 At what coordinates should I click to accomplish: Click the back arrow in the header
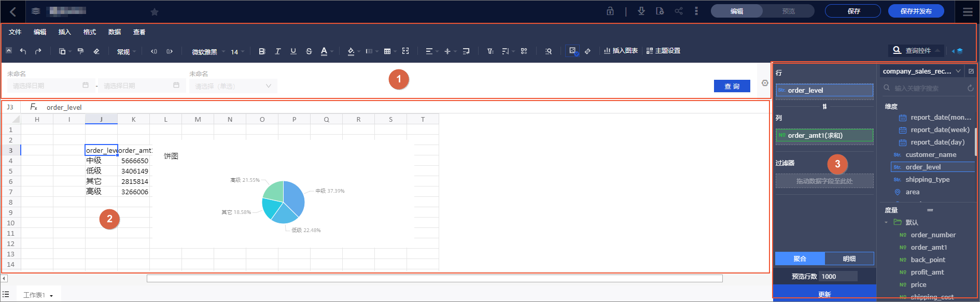[x=13, y=11]
